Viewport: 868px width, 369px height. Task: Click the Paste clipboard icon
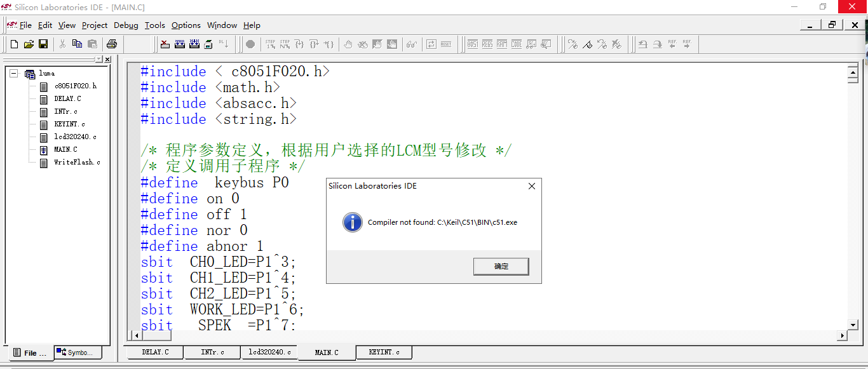point(92,44)
